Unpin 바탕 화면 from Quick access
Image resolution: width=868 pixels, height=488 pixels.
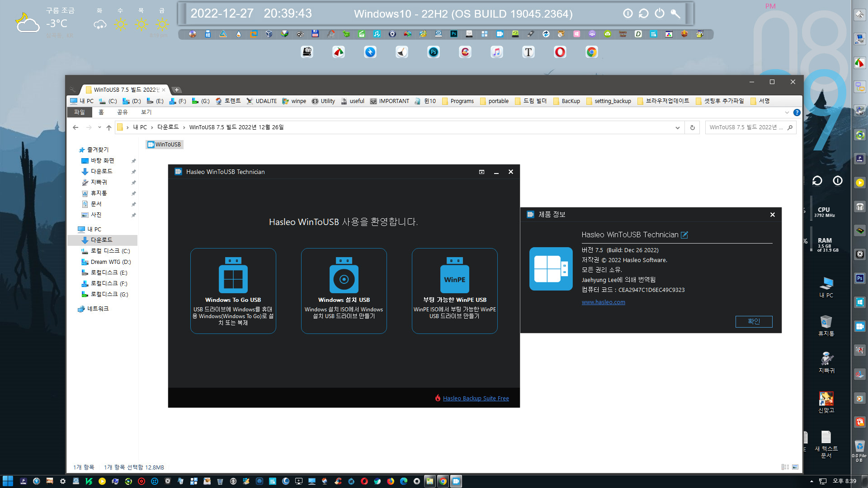tap(133, 161)
